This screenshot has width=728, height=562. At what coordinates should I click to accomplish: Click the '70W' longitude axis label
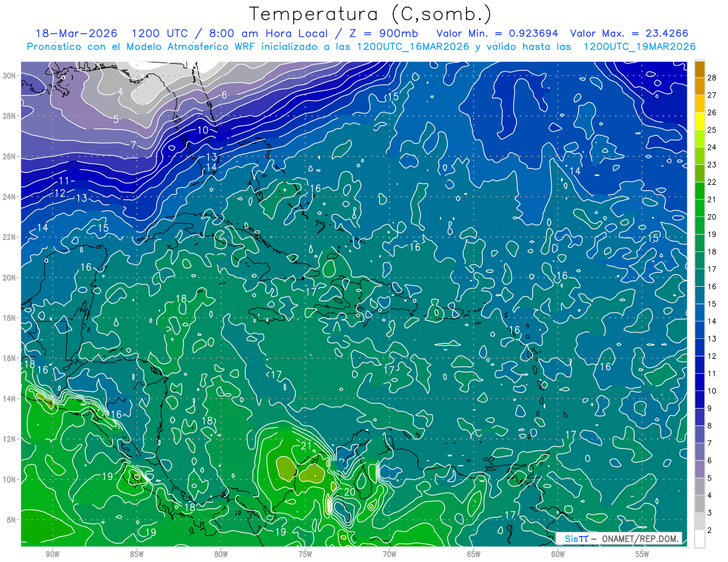389,554
